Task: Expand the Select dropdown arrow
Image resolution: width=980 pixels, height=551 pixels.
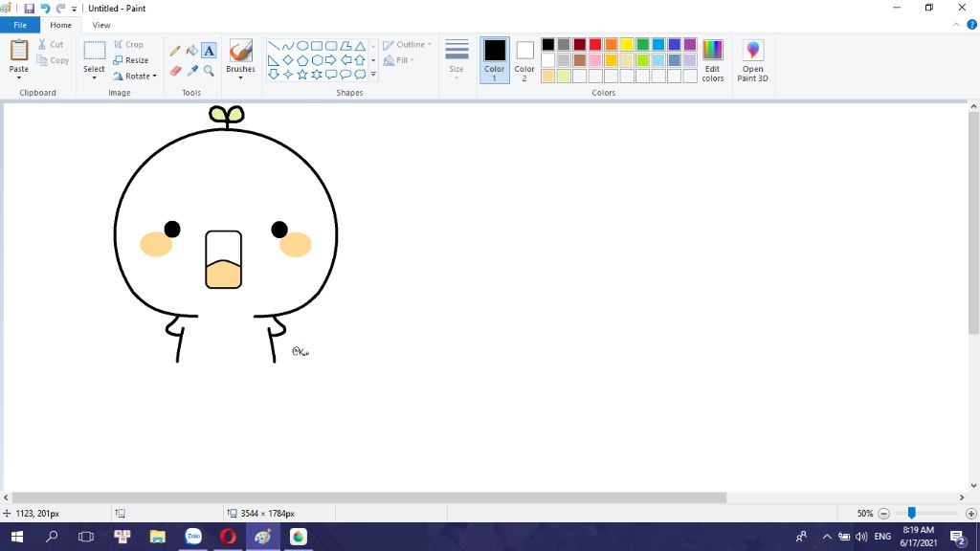Action: (94, 78)
